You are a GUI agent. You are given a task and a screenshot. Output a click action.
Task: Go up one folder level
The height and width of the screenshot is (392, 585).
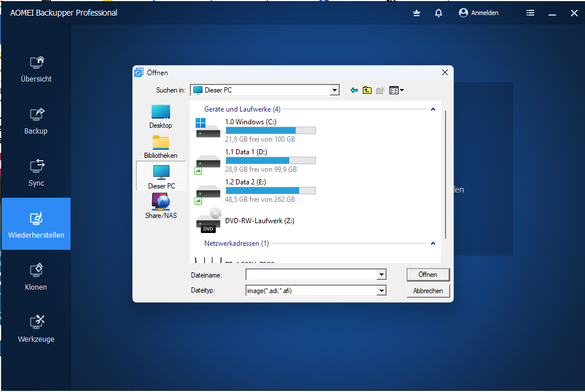click(x=367, y=90)
